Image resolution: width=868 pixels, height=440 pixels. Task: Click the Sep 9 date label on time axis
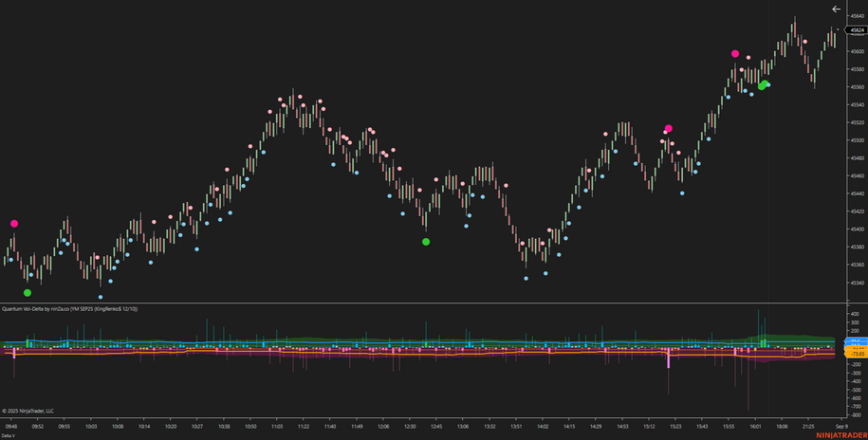tap(840, 426)
